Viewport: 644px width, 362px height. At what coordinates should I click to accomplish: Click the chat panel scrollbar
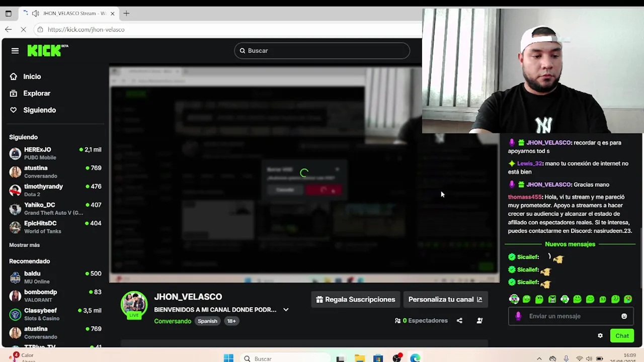tap(641, 258)
